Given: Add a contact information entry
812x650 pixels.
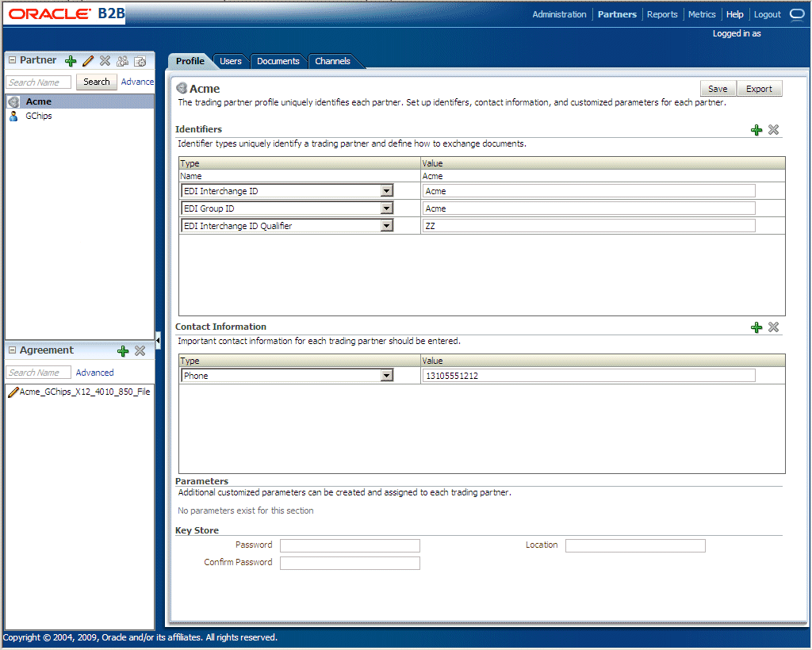Looking at the screenshot, I should coord(756,327).
